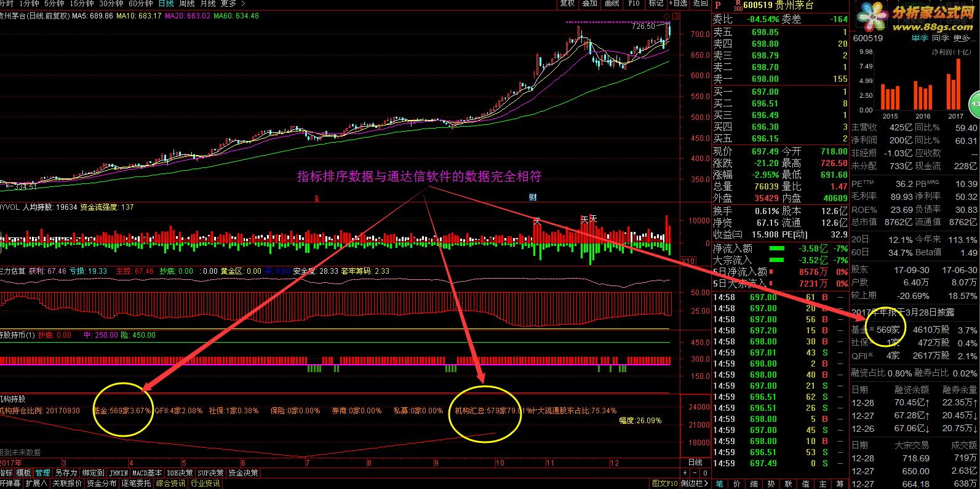Screen dimensions: 980x489
Task: Select 联 tab in quote panel
Action: click(789, 484)
